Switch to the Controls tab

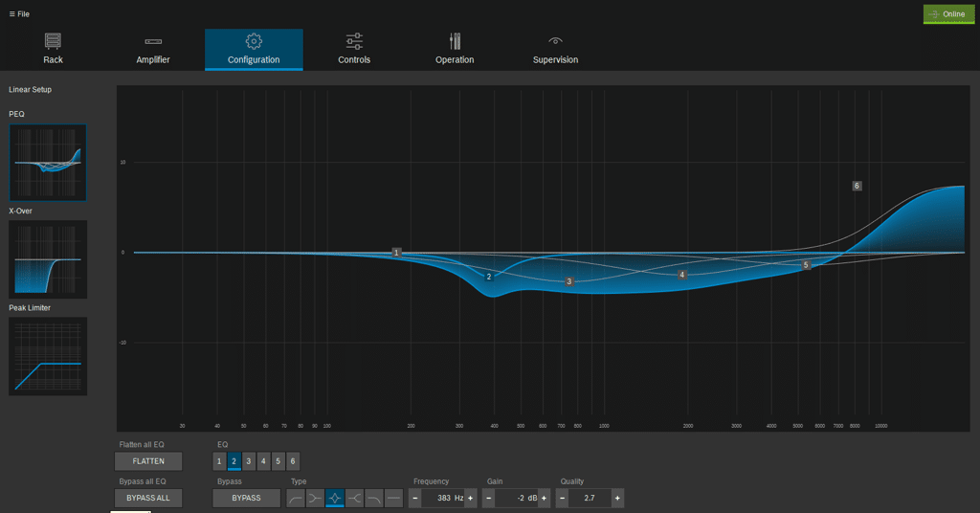pyautogui.click(x=354, y=50)
